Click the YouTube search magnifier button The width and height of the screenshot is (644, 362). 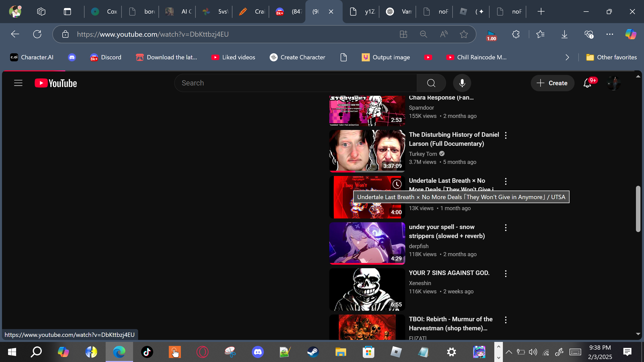tap(431, 83)
